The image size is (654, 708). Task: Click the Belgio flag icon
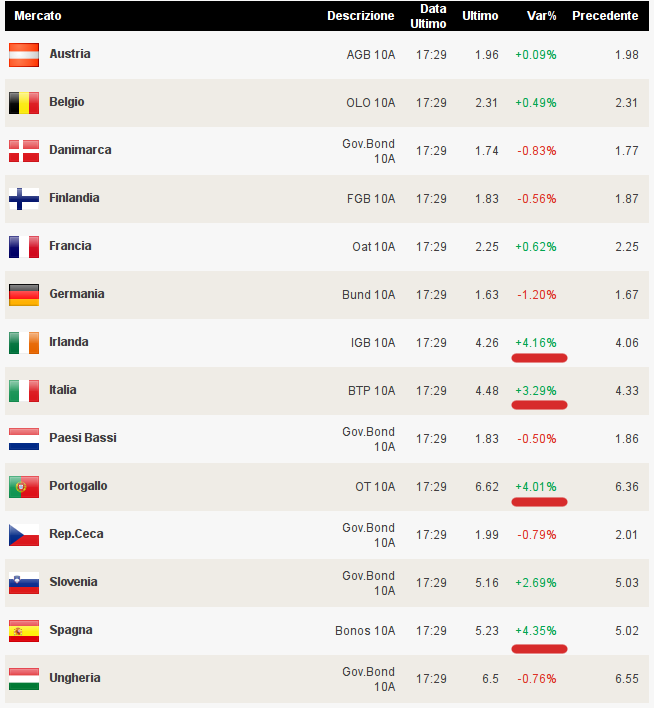pyautogui.click(x=24, y=103)
